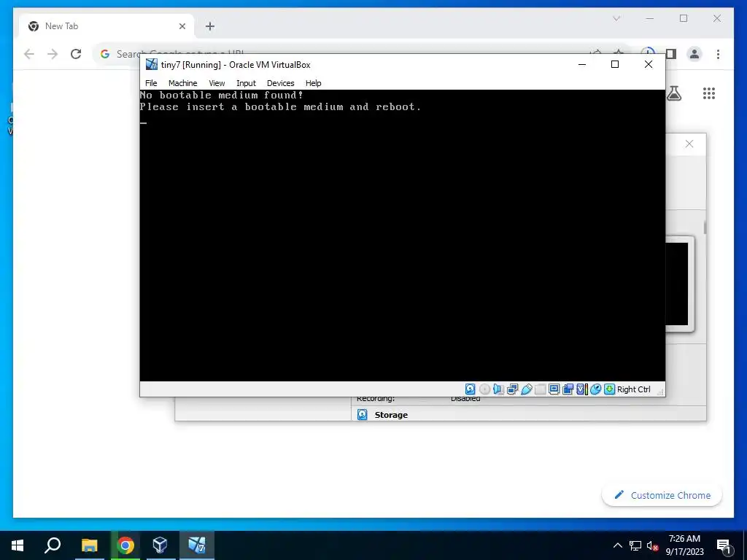This screenshot has width=747, height=560.
Task: Click the tiny7 VM title bar icon
Action: (x=152, y=64)
